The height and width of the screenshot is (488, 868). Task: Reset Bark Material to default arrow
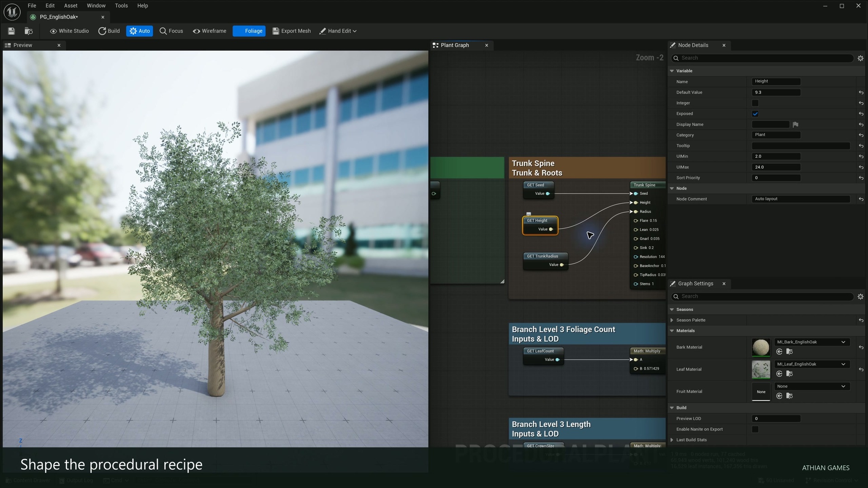861,347
